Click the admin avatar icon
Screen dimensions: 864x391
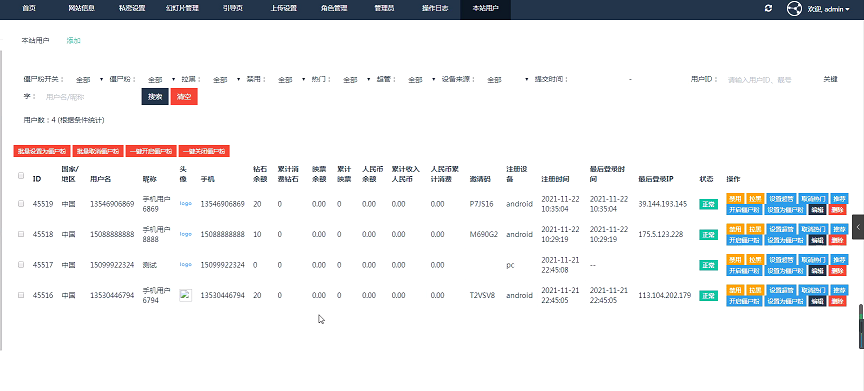[794, 9]
